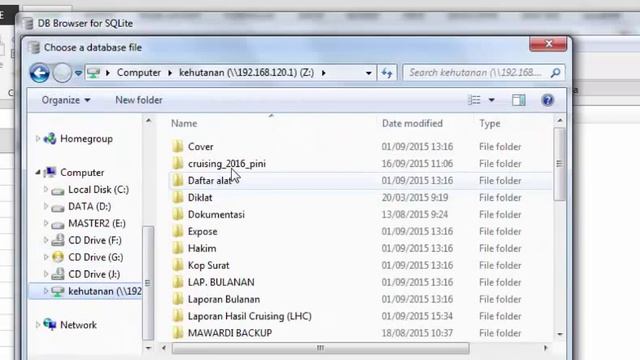Click Computer in the address breadcrumb
This screenshot has height=360, width=640.
tap(139, 73)
